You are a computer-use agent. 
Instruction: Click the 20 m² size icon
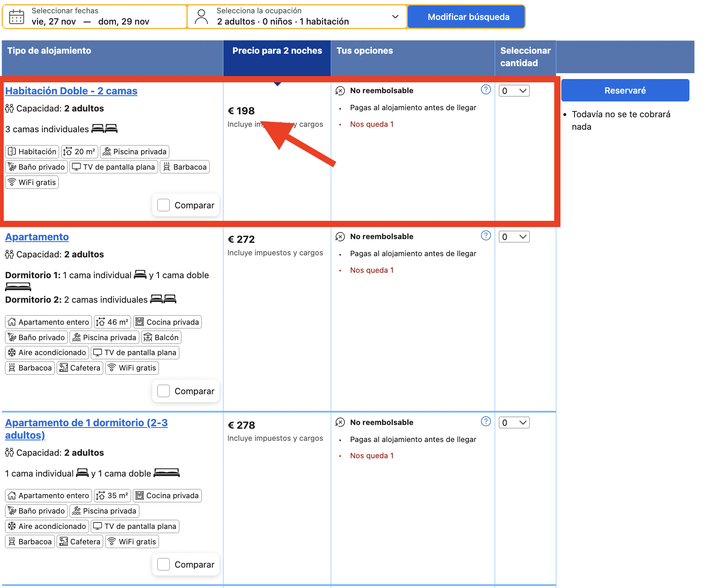click(x=68, y=152)
